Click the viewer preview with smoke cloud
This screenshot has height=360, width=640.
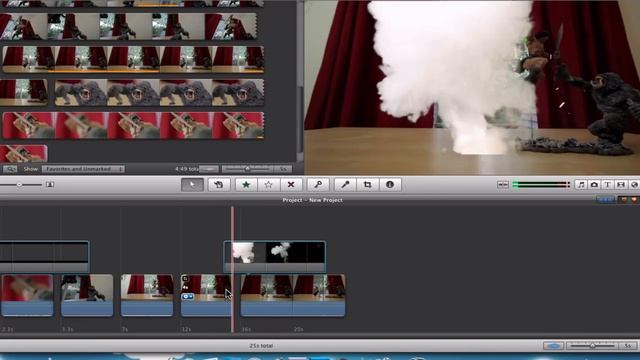tap(472, 87)
